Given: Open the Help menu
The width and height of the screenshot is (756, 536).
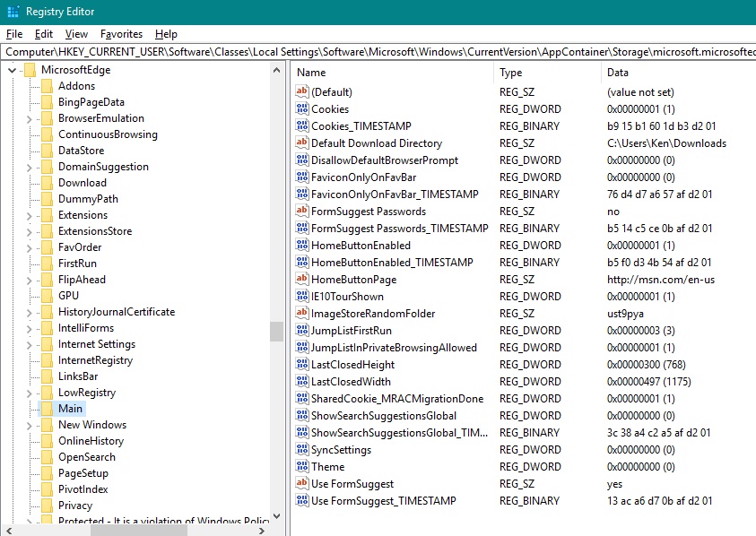Looking at the screenshot, I should coord(166,34).
